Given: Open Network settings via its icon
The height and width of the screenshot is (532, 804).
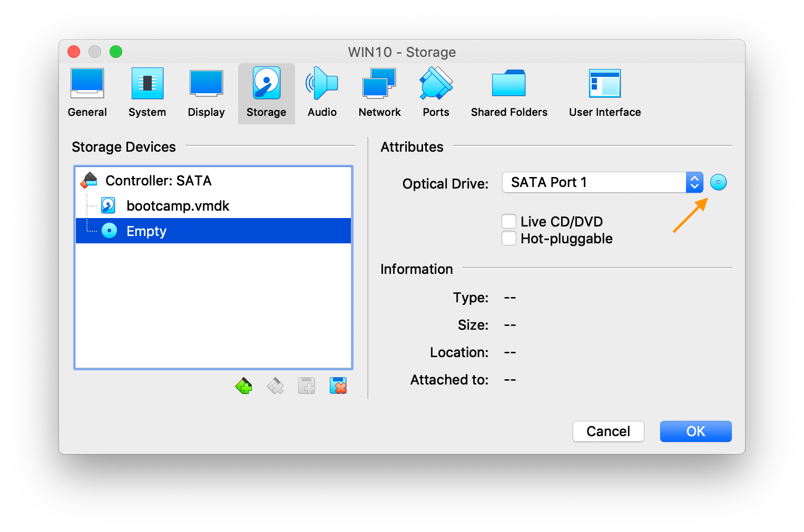Looking at the screenshot, I should click(379, 93).
